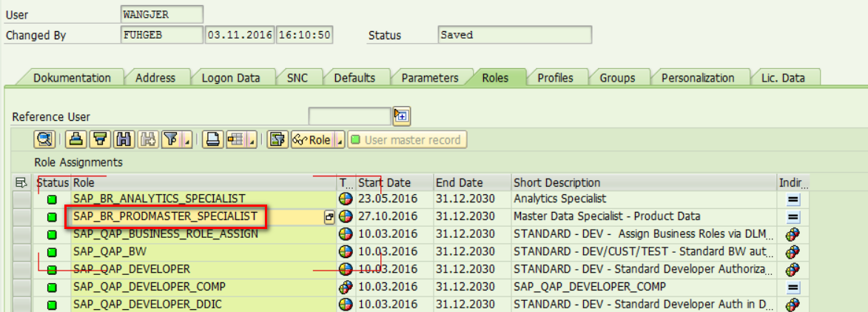Click the Status column header in grid
This screenshot has width=868, height=312.
pyautogui.click(x=53, y=182)
